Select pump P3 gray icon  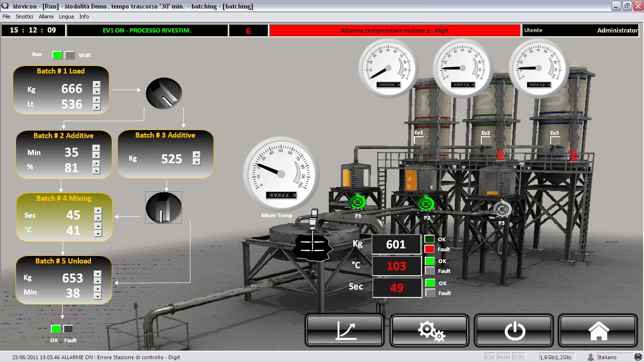coord(502,208)
